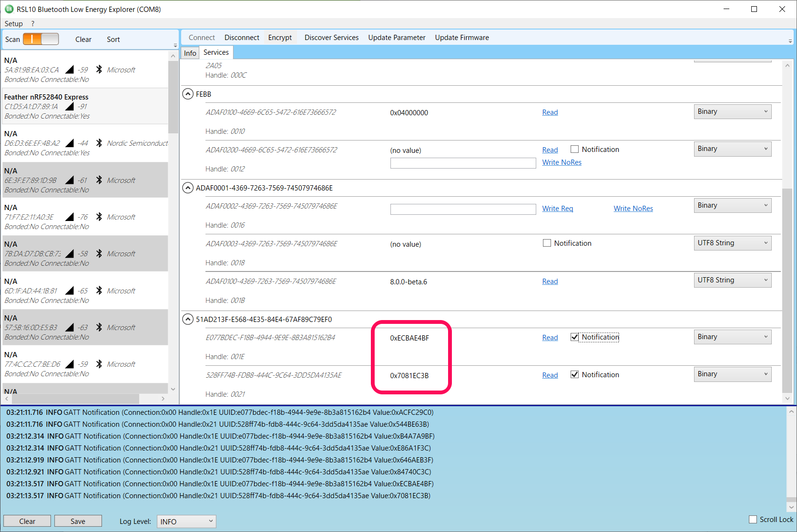The width and height of the screenshot is (797, 532).
Task: Click the value input for handle 0012
Action: coord(463,163)
